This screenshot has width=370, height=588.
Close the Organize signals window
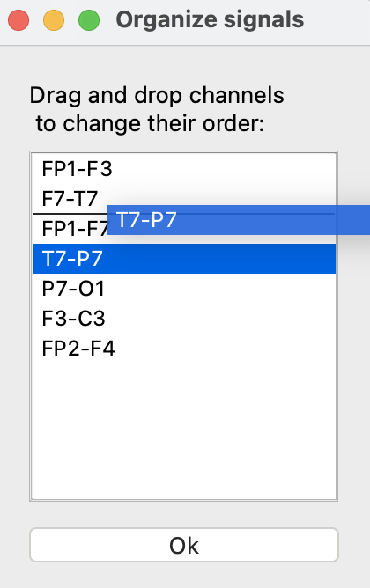(x=18, y=20)
